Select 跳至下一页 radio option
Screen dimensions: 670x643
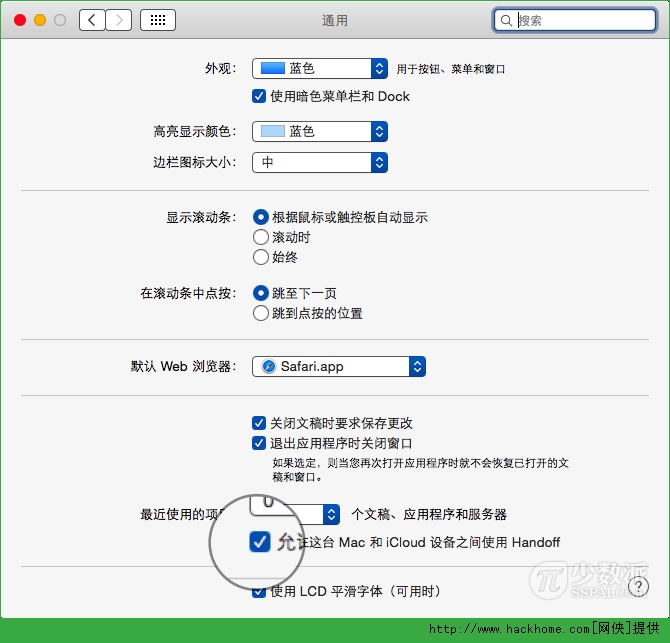261,293
